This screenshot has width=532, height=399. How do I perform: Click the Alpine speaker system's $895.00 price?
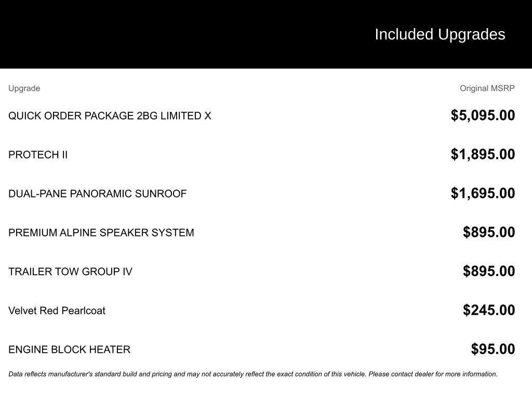[489, 232]
